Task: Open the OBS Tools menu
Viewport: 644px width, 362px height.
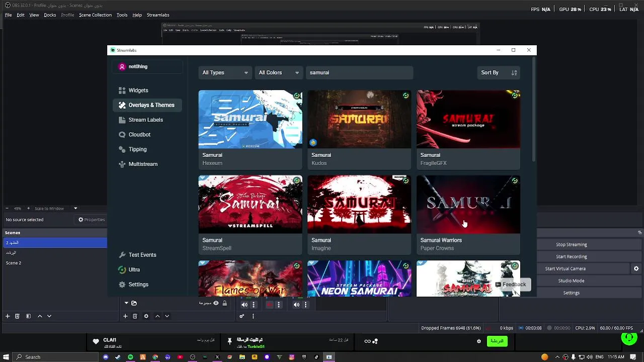Action: click(122, 15)
